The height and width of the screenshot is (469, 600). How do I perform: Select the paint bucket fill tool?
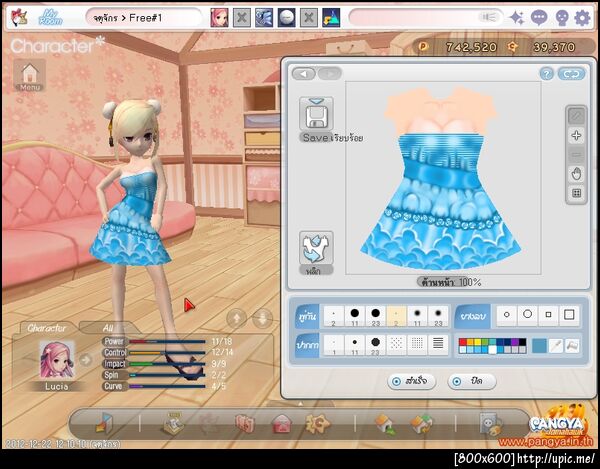pyautogui.click(x=572, y=346)
